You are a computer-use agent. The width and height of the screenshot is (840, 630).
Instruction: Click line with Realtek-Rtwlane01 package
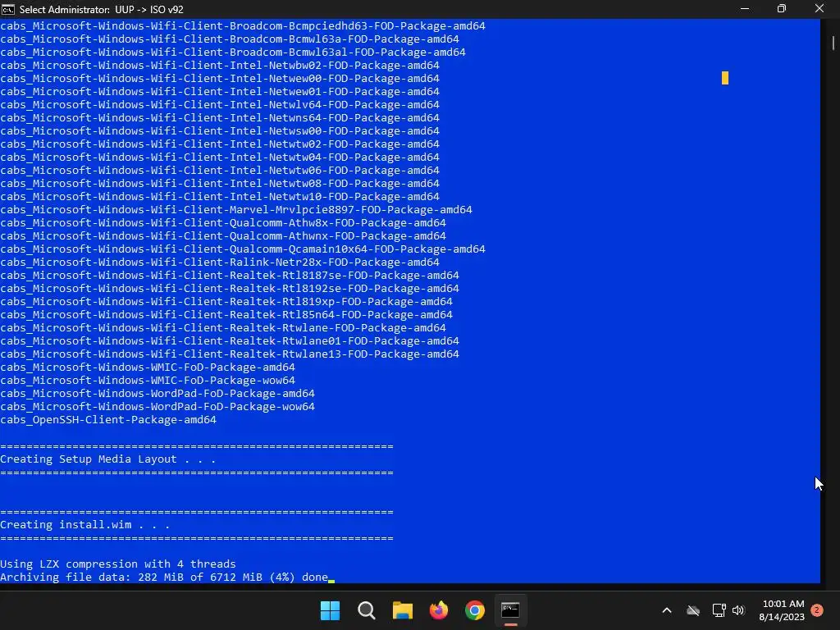[x=230, y=340]
